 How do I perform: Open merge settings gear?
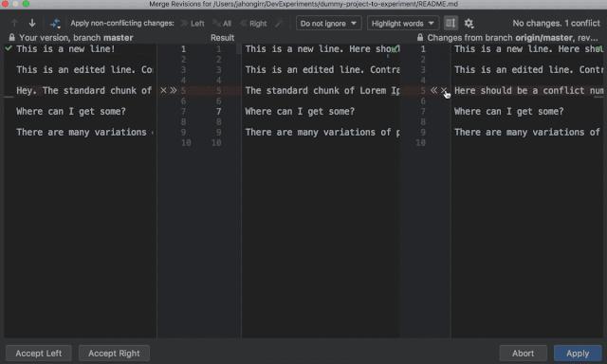[x=469, y=23]
